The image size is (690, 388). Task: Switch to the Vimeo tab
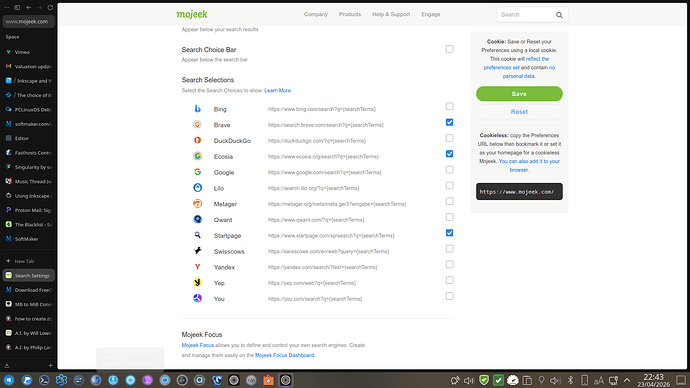[x=29, y=52]
